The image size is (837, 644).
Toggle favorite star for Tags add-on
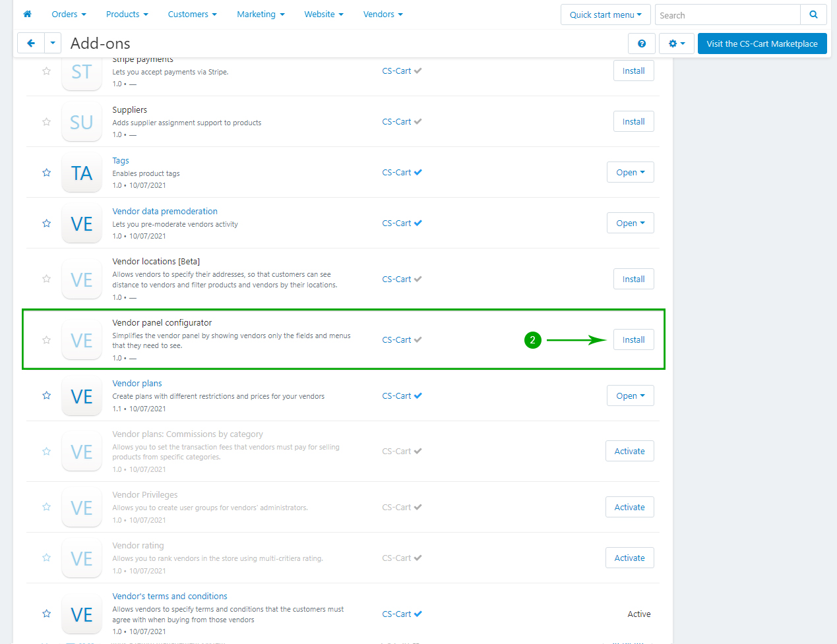click(x=47, y=173)
